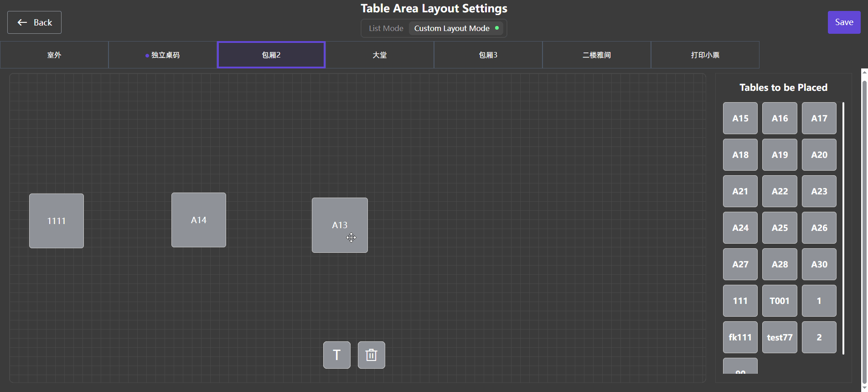Switch to List Mode

click(386, 28)
